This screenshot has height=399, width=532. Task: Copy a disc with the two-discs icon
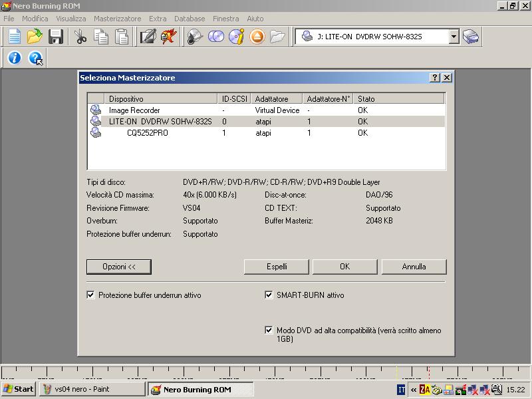(x=215, y=37)
